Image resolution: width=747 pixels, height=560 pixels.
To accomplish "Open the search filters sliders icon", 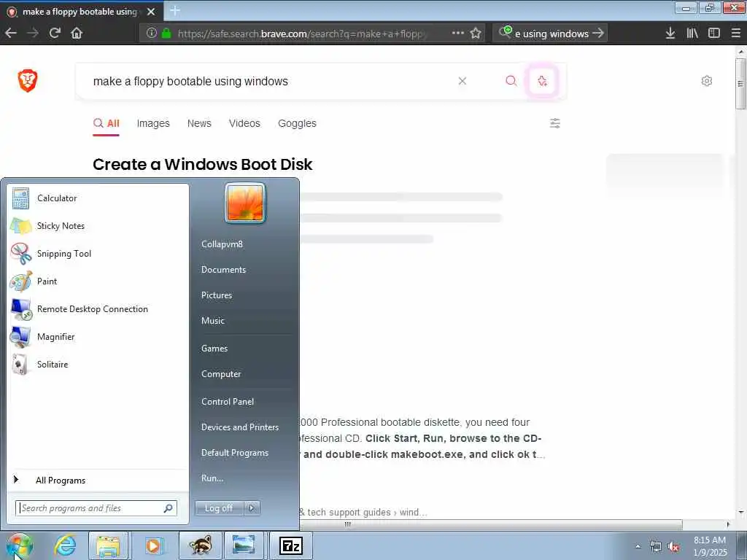I will click(x=555, y=123).
